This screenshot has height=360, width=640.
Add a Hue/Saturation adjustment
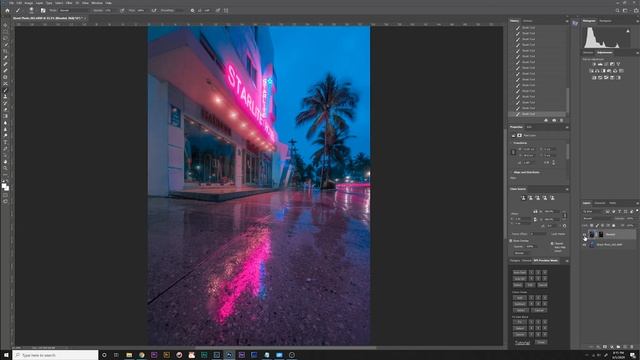pyautogui.click(x=591, y=71)
